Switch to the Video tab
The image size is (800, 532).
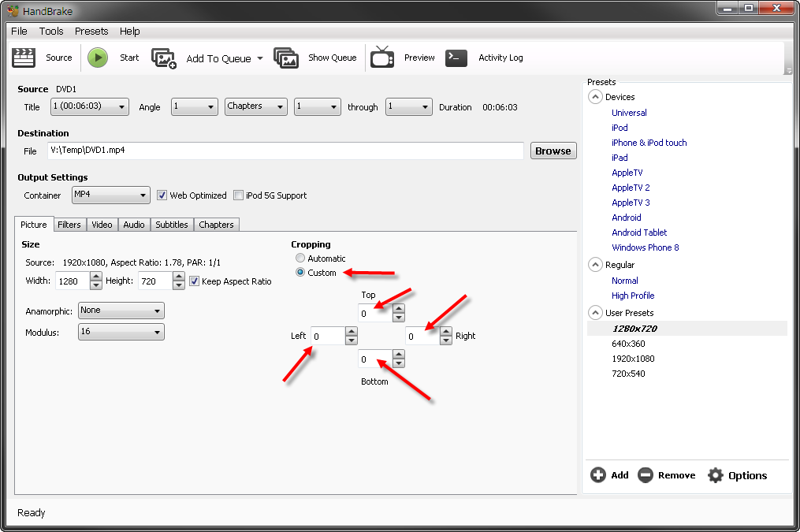[x=102, y=225]
